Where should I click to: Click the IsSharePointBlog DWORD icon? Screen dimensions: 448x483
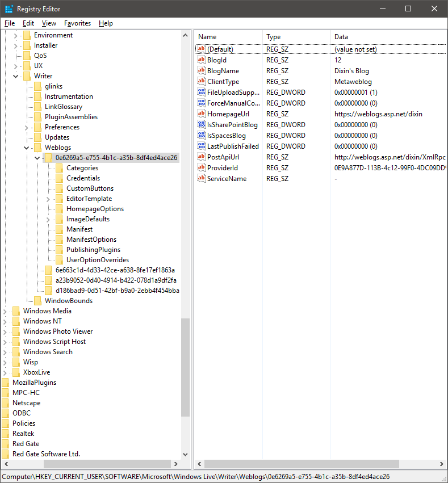[201, 124]
